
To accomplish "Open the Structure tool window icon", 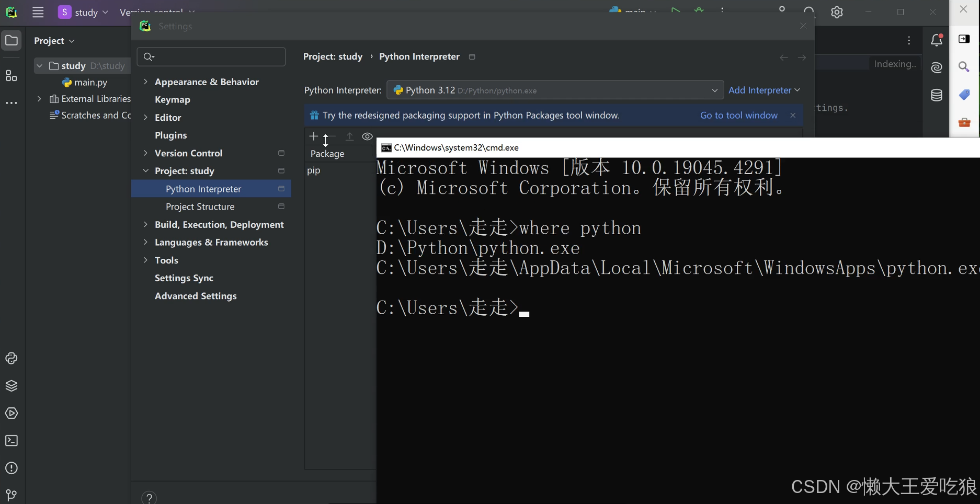I will point(12,76).
